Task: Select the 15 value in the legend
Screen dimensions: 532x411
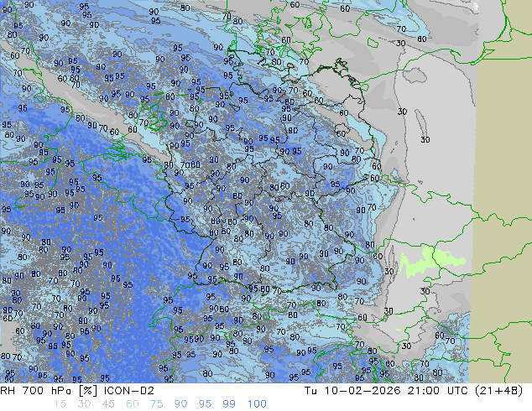Action: click(60, 404)
